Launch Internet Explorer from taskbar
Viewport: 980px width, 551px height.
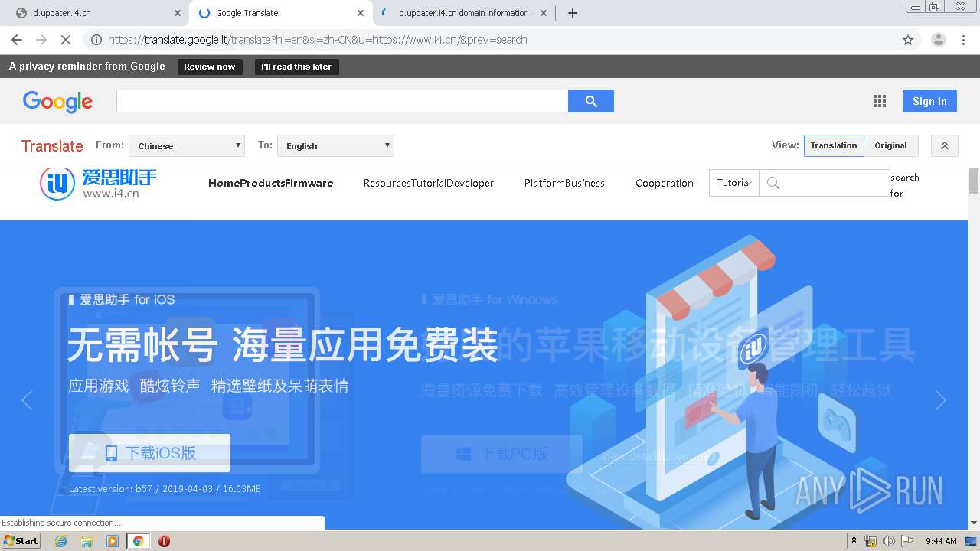coord(61,541)
